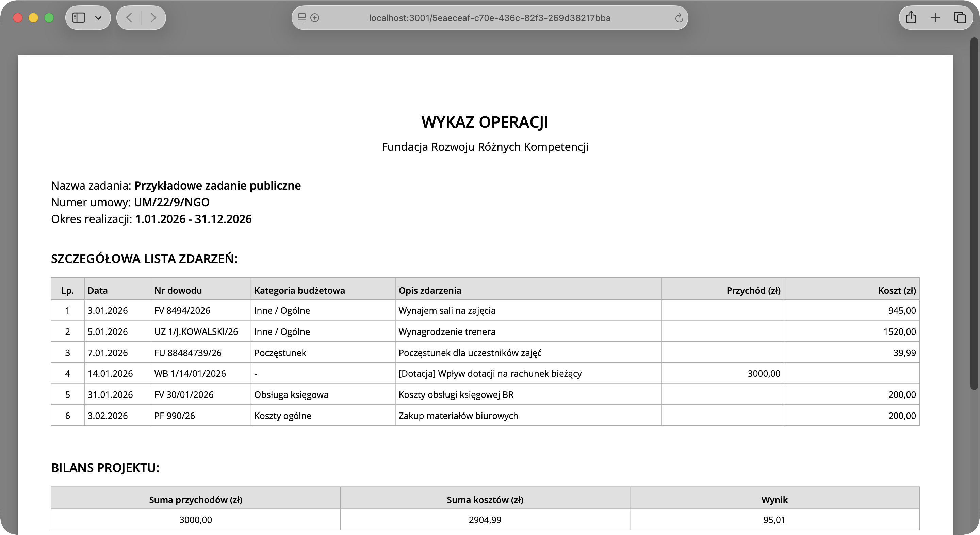
Task: Select the row for FV 8494/2026
Action: pos(183,310)
